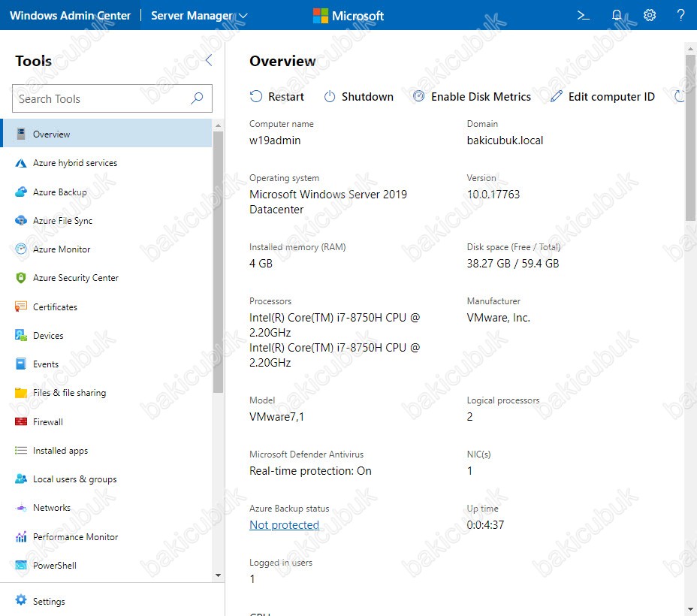Open Networks tool
This screenshot has height=616, width=697.
click(107, 508)
